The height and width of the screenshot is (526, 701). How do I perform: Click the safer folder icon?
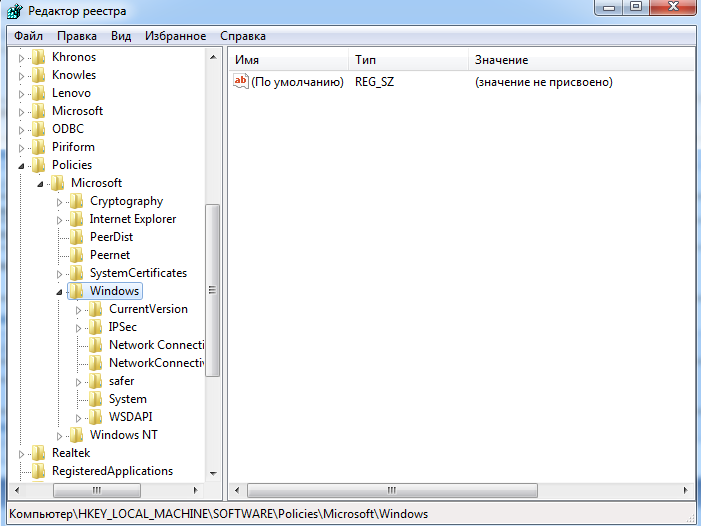tap(95, 381)
